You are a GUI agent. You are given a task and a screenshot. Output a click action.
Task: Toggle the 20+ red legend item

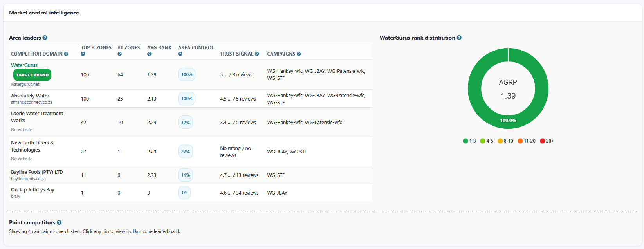point(547,141)
